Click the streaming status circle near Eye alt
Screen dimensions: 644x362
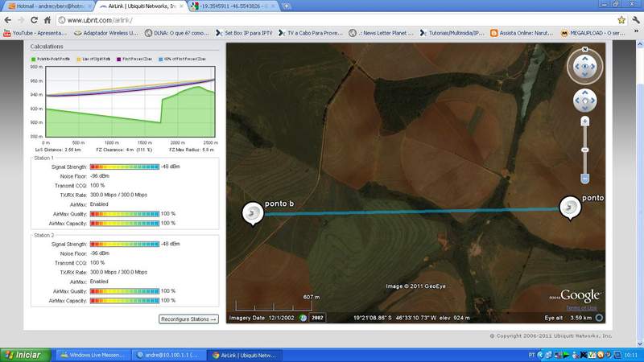599,318
